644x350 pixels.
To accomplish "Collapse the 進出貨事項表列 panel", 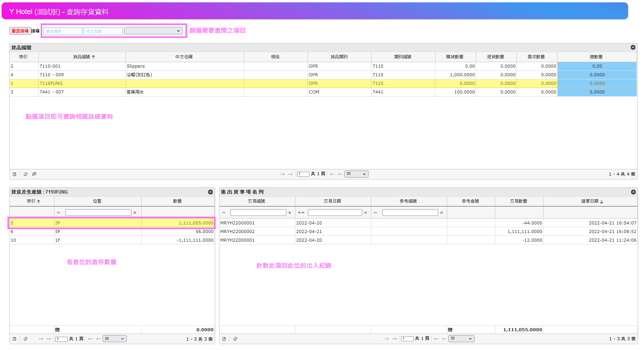I will [633, 192].
